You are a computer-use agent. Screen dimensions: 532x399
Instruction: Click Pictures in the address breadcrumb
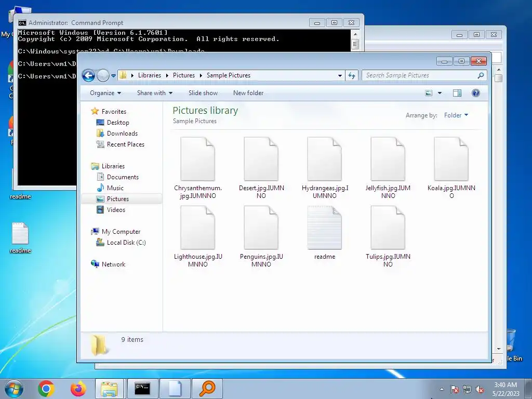click(184, 75)
